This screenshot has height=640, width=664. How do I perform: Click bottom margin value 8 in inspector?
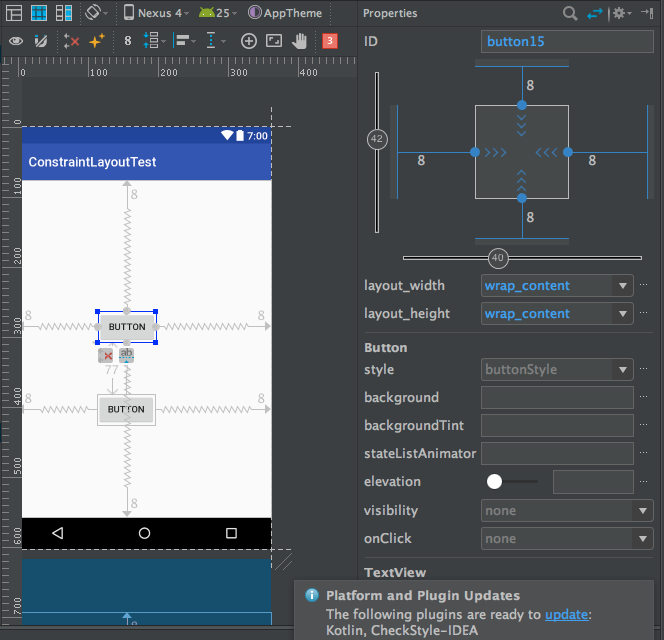(530, 218)
